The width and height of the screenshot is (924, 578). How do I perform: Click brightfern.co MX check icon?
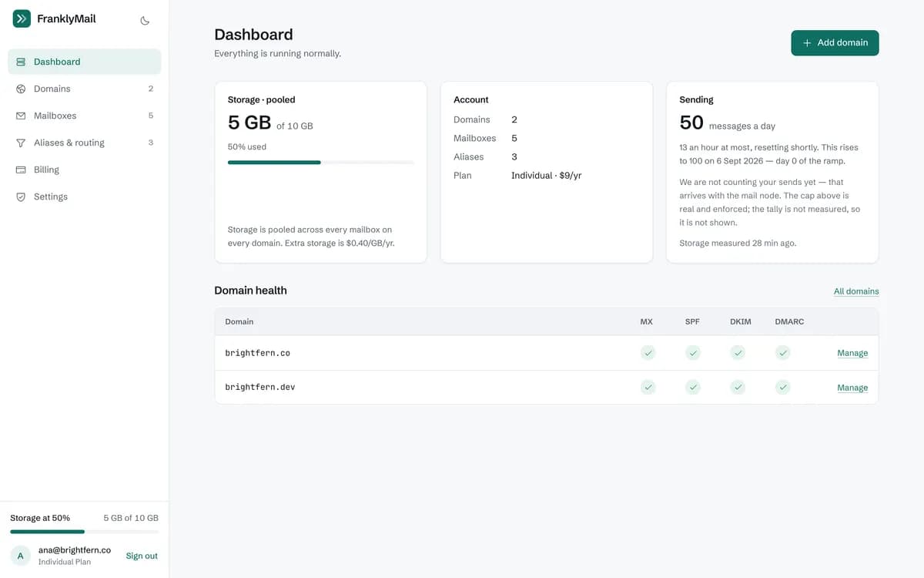648,353
